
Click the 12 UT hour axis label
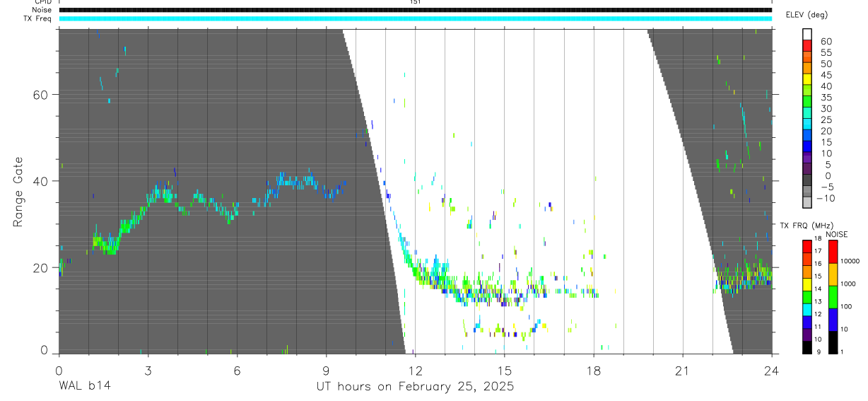415,371
